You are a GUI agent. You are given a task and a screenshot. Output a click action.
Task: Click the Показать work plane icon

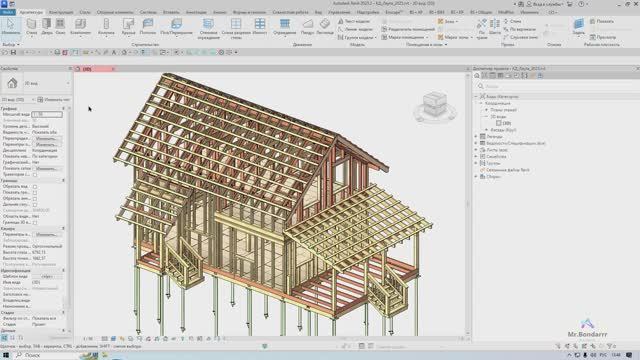602,21
